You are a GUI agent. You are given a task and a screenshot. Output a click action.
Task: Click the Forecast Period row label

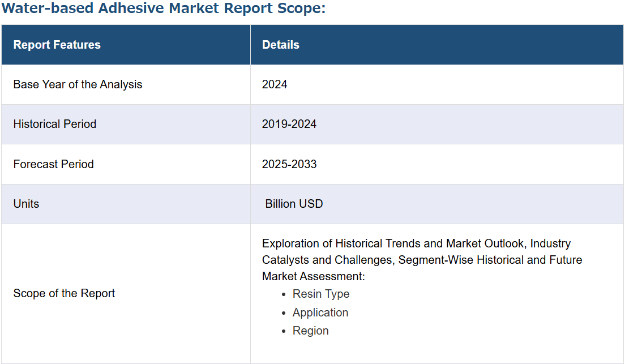coord(53,164)
